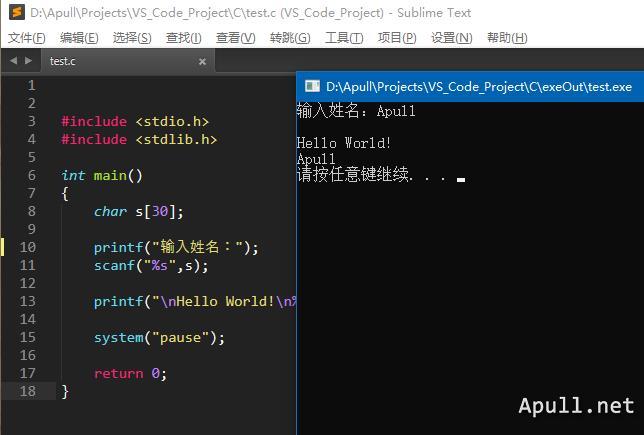Open the 项目(P) menu
Viewport: 644px width, 435px height.
click(397, 38)
